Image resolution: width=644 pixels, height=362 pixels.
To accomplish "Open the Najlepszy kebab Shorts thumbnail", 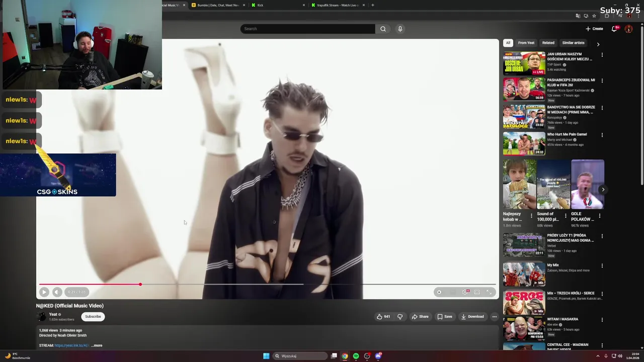I will click(x=519, y=184).
